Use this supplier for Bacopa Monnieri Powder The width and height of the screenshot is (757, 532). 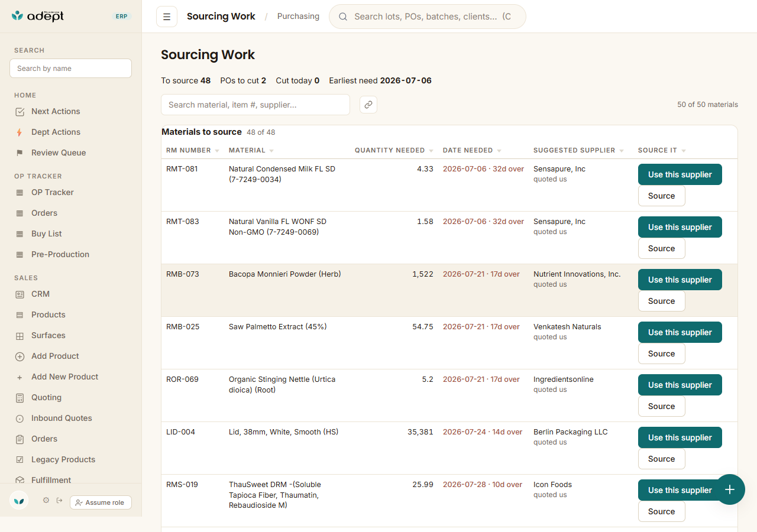(680, 280)
